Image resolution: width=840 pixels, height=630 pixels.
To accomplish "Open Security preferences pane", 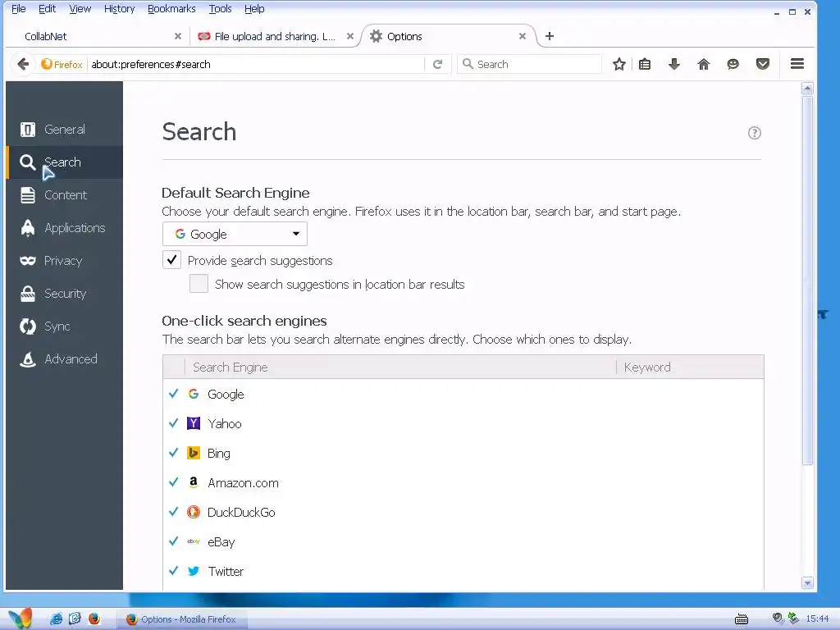I will [64, 294].
